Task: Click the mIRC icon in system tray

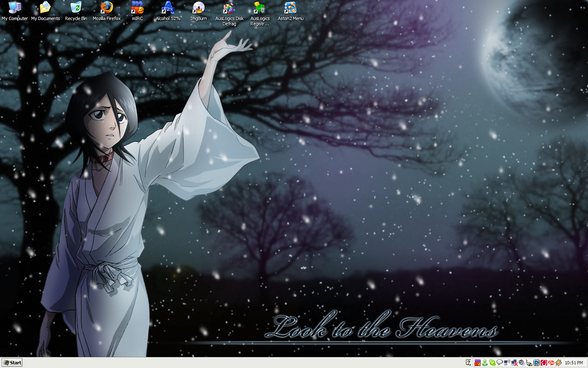Action: pos(477,363)
